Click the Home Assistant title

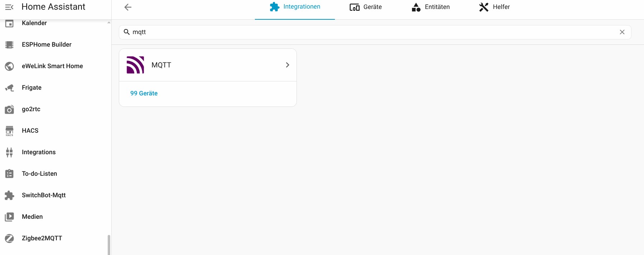click(53, 7)
